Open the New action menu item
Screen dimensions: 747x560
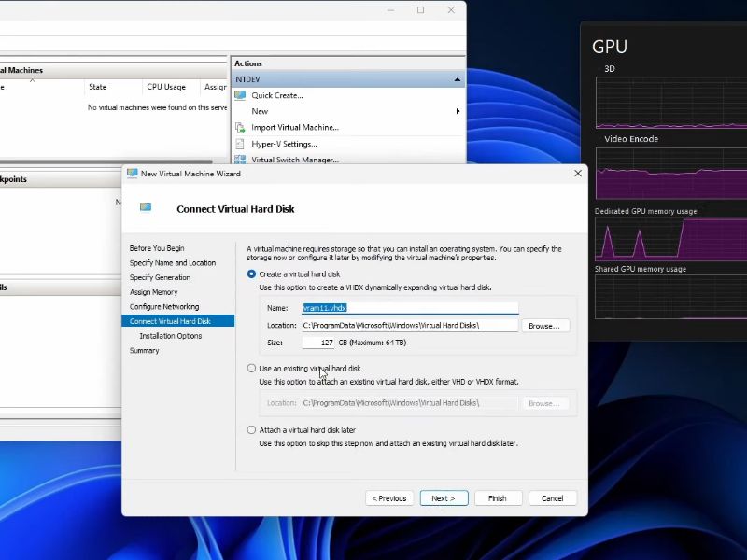260,111
